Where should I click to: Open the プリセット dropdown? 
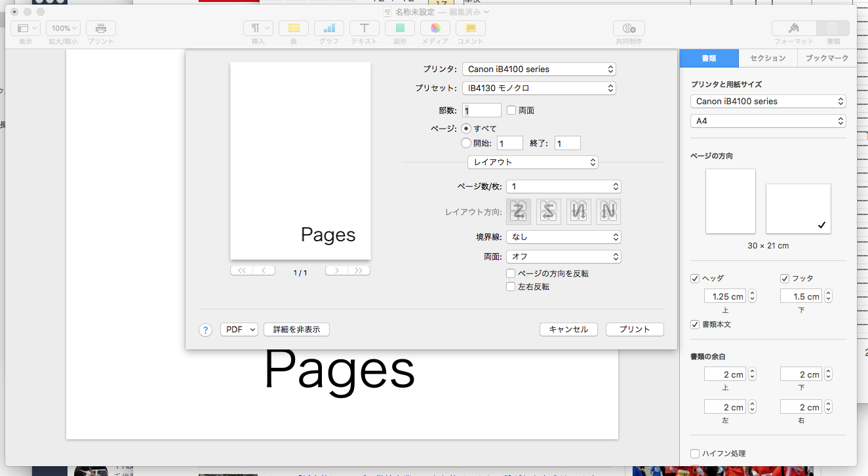pos(539,88)
